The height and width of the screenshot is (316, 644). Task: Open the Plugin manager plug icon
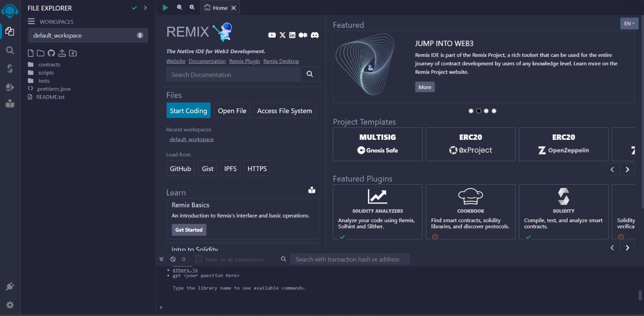[x=10, y=287]
